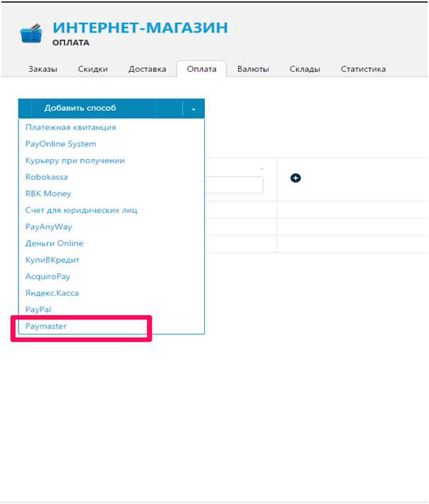Switch to the Скидки tab

point(92,69)
